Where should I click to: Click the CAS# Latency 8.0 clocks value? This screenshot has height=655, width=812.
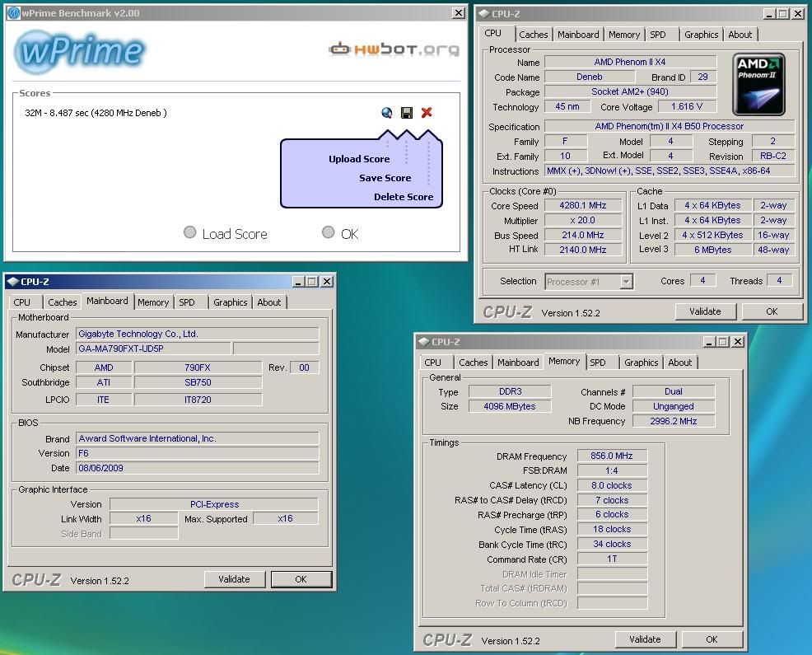[x=612, y=485]
